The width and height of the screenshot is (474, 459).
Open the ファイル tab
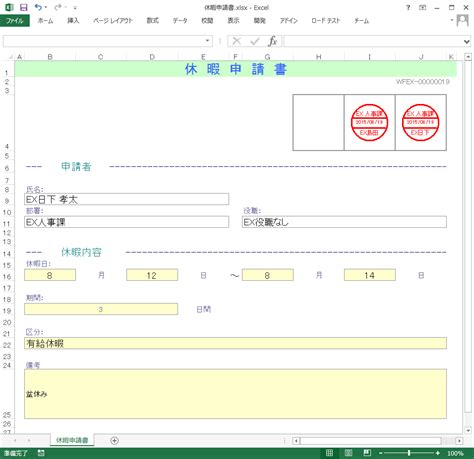(15, 21)
